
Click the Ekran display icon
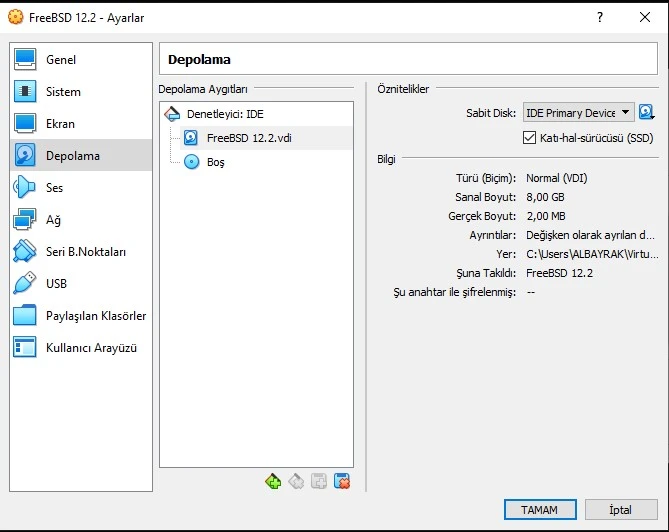25,123
